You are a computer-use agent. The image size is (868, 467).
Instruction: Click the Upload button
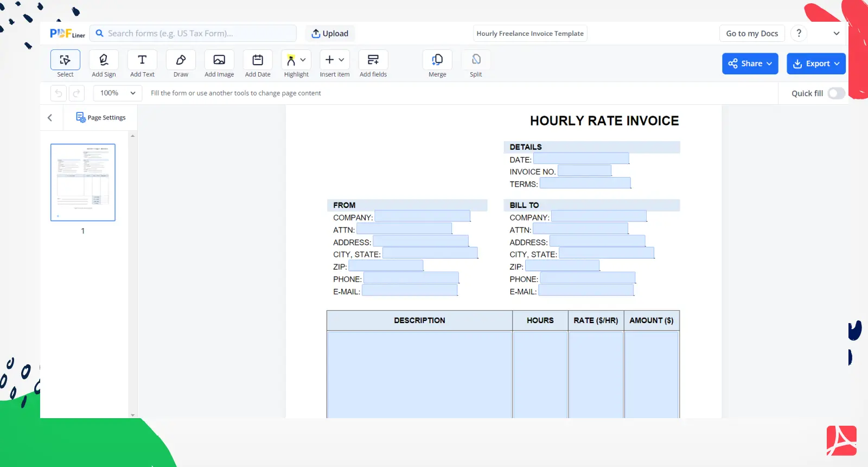point(330,33)
